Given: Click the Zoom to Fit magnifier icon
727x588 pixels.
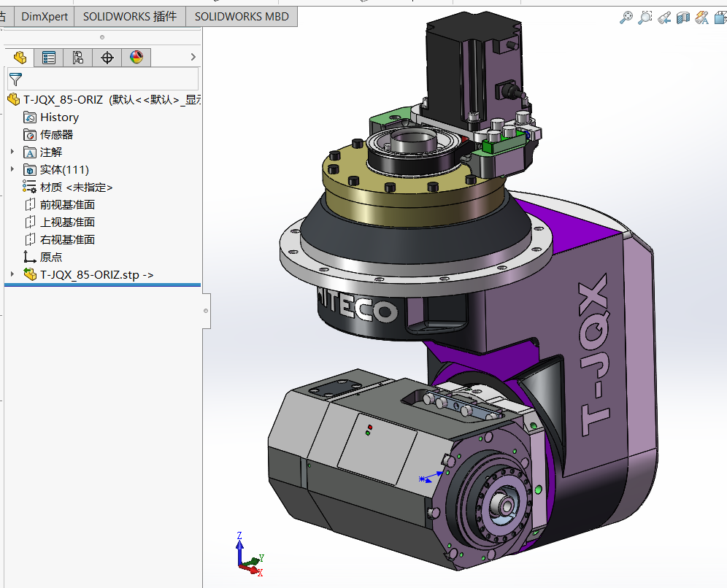Looking at the screenshot, I should [x=626, y=18].
